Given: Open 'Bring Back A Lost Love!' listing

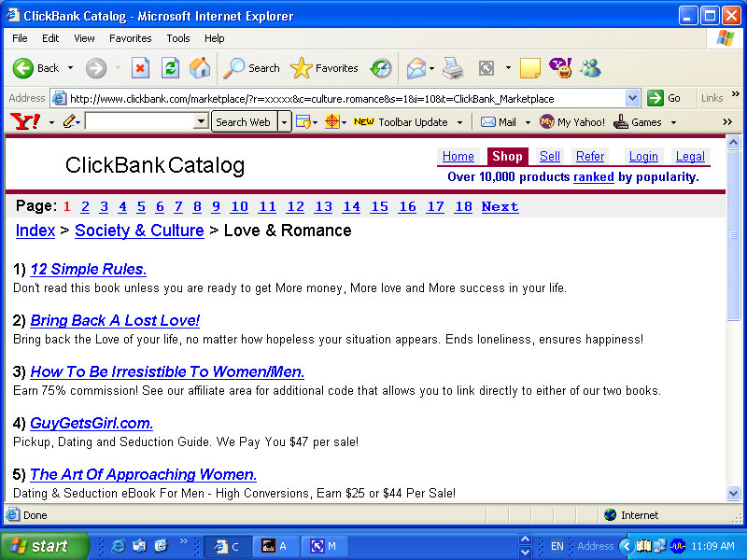Looking at the screenshot, I should (x=115, y=320).
